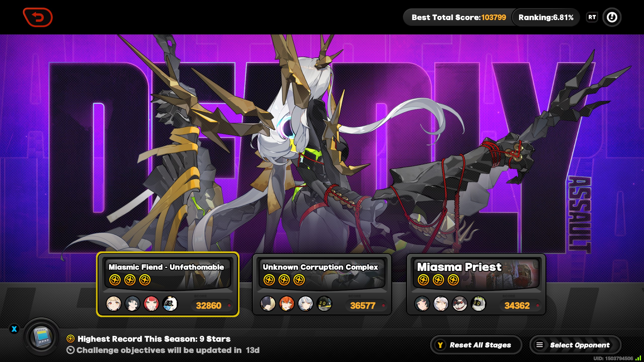The image size is (644, 362).
Task: Select the Miasma Priest stage card
Action: (x=476, y=284)
